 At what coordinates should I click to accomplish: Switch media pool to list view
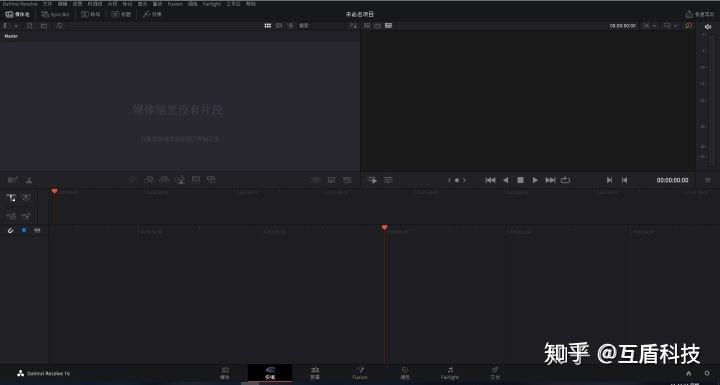pos(291,26)
